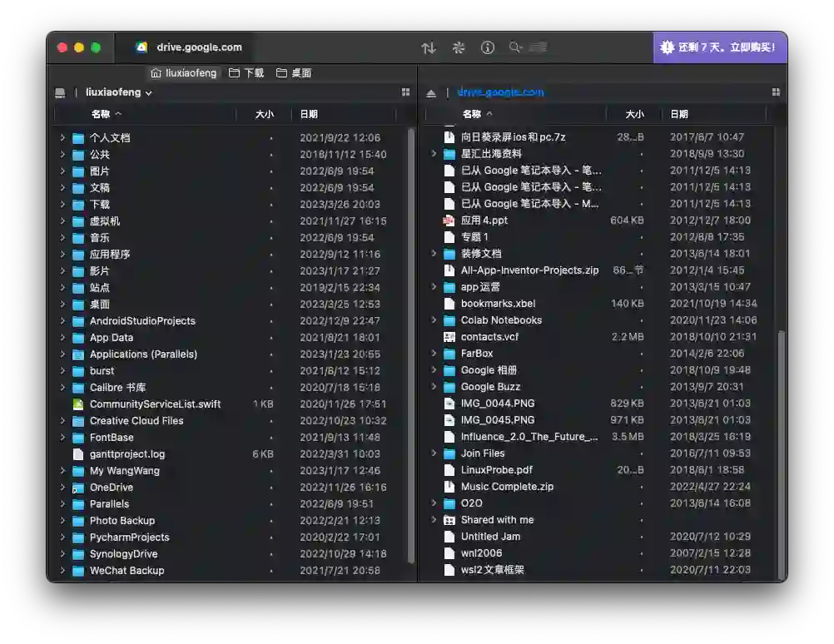
Task: Open the liuxiaofeng home favorite
Action: tap(183, 73)
